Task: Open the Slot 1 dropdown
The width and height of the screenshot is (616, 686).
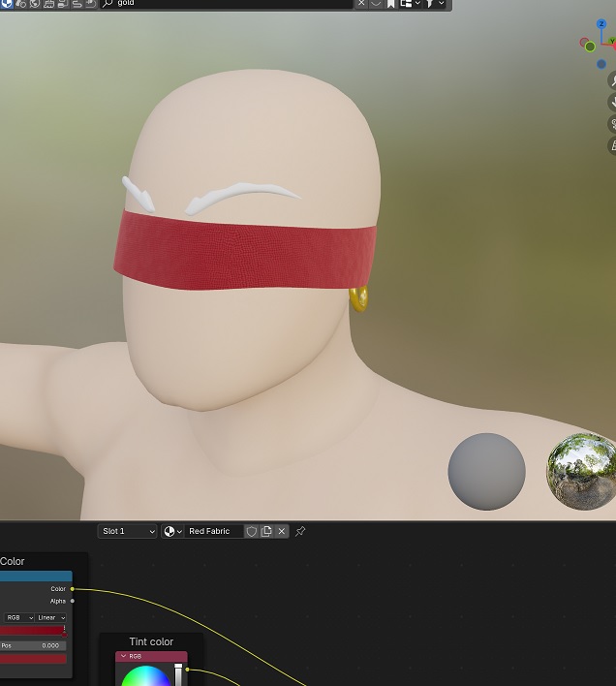Action: (127, 531)
